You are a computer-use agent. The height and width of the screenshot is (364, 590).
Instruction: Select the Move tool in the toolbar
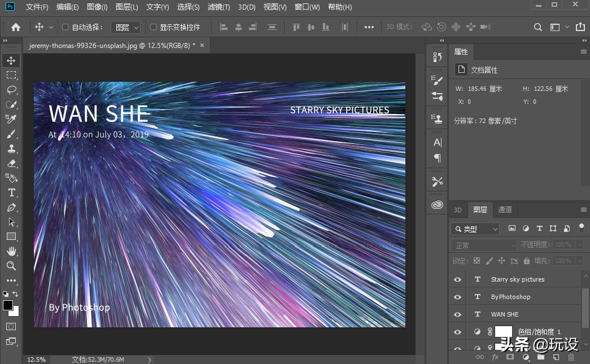coord(11,60)
